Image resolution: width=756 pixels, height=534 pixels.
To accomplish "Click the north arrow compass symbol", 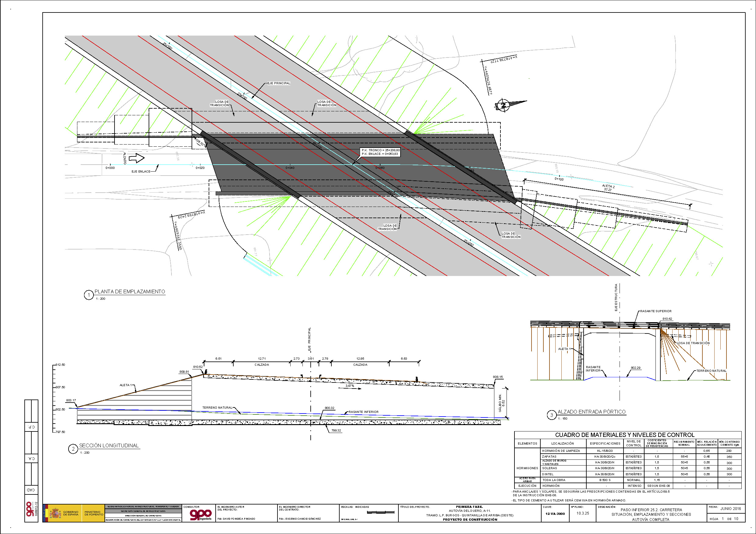I will tap(503, 105).
